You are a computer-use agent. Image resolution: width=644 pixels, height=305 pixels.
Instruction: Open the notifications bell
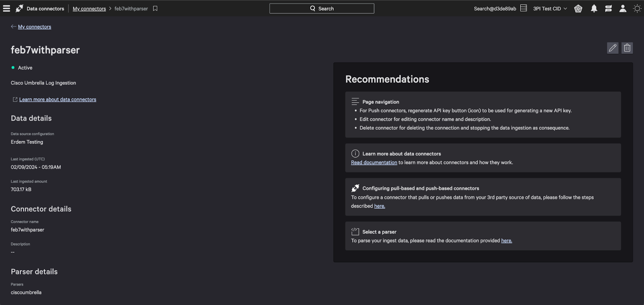pyautogui.click(x=594, y=8)
